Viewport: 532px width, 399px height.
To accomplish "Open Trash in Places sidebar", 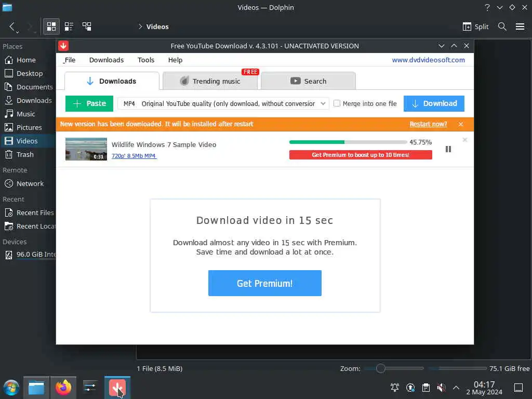I will click(x=28, y=154).
